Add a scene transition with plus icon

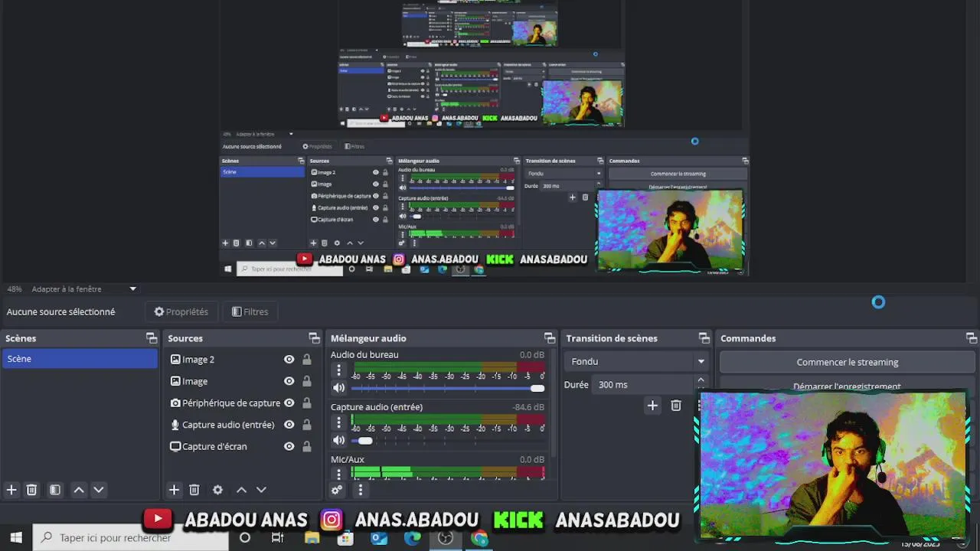652,406
